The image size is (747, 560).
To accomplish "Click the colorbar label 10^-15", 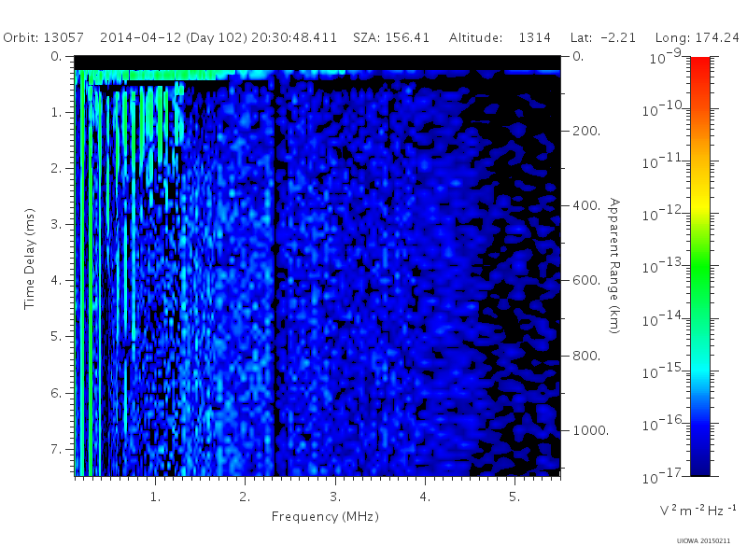I will coord(664,371).
